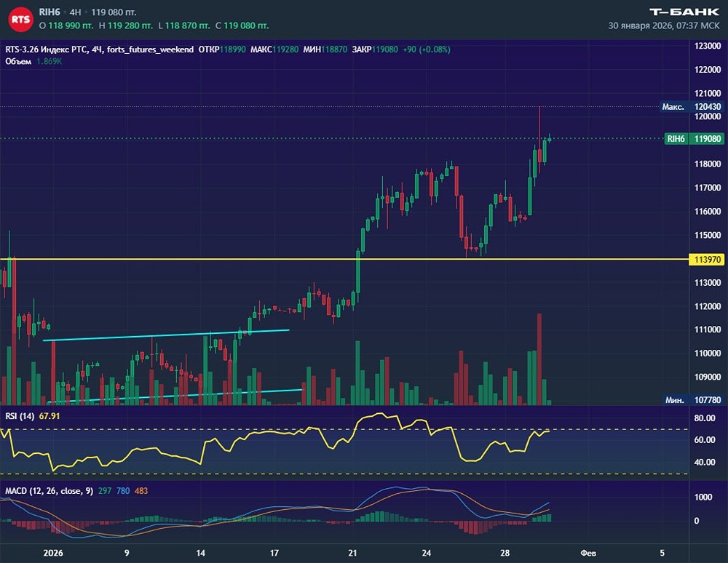Click the Фев label on time axis
Image resolution: width=728 pixels, height=563 pixels.
587,553
